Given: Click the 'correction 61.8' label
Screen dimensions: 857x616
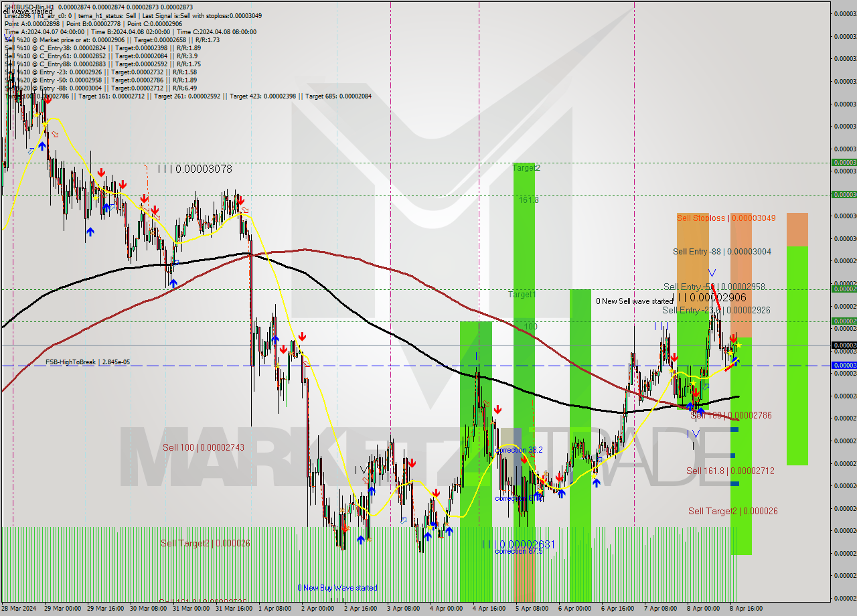Looking at the screenshot, I should pos(519,498).
